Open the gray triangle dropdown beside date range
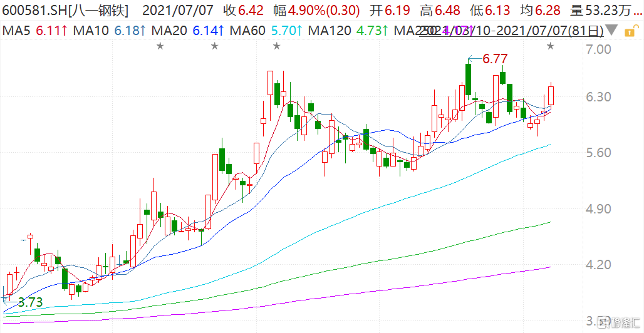 point(612,31)
